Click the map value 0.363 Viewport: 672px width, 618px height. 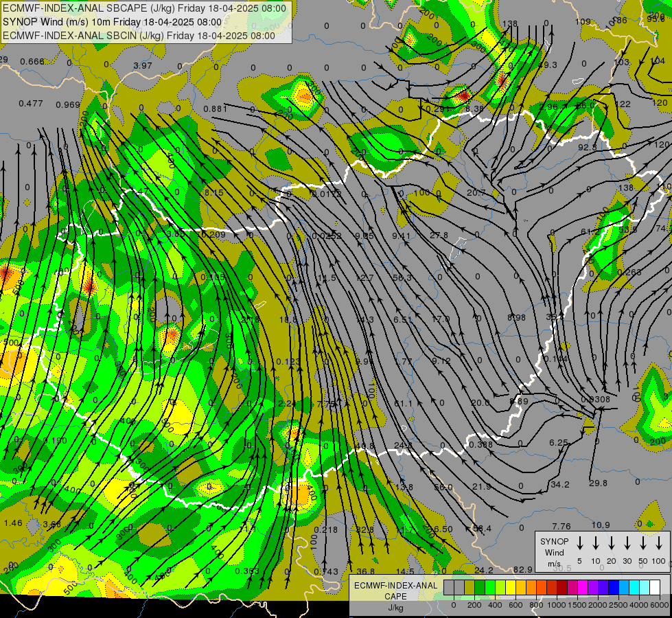click(x=247, y=571)
